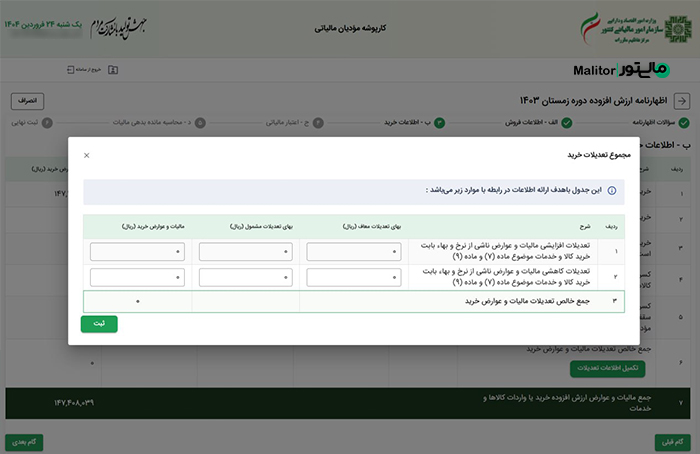This screenshot has width=700, height=454.
Task: Click مالیات و عوارض خرید column header
Action: [x=153, y=227]
